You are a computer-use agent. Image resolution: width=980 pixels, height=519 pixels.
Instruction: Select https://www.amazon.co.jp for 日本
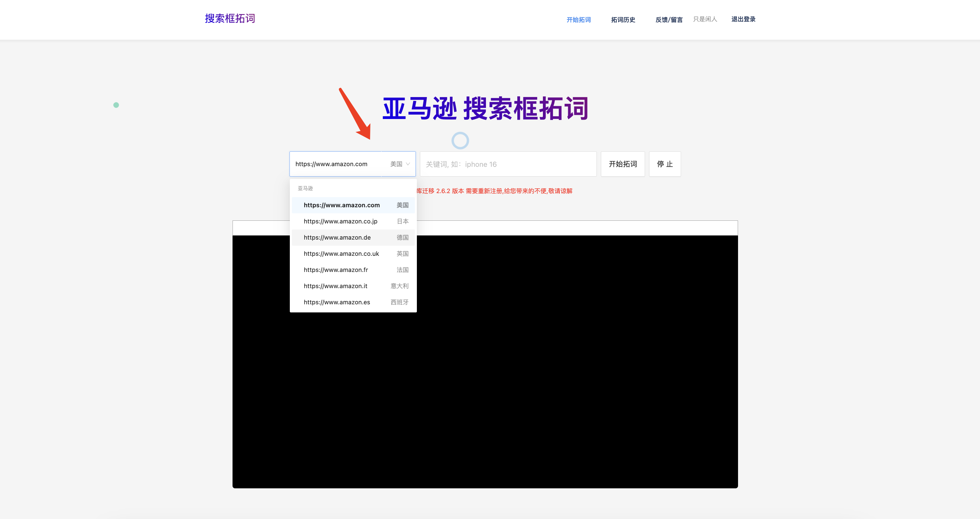click(340, 221)
